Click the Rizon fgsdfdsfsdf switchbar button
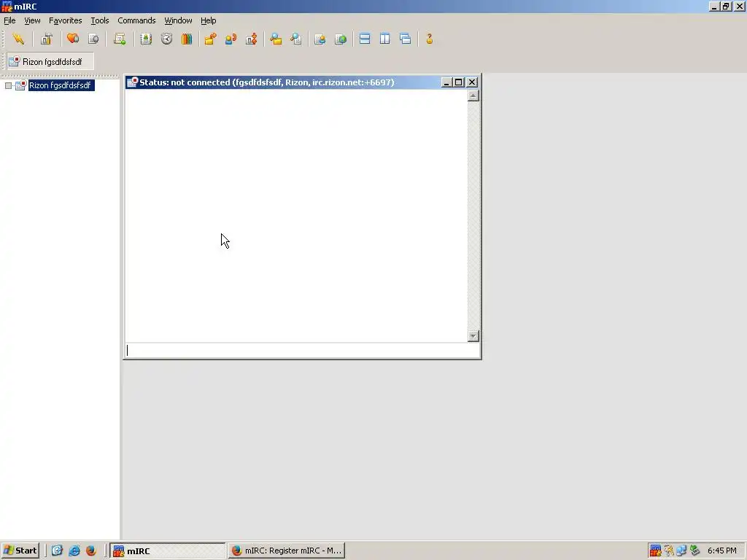Image resolution: width=747 pixels, height=560 pixels. (x=50, y=61)
